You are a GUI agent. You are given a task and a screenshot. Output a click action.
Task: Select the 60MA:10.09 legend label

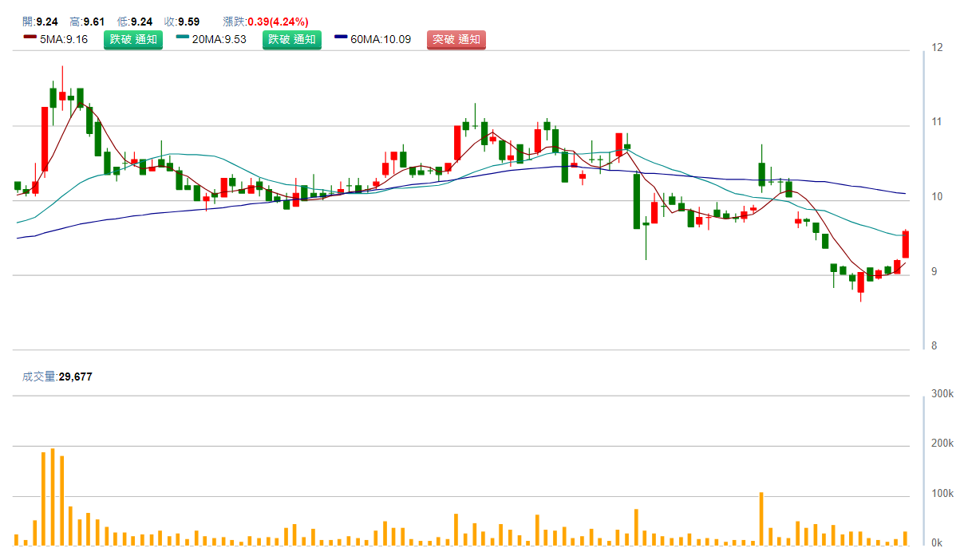click(381, 39)
